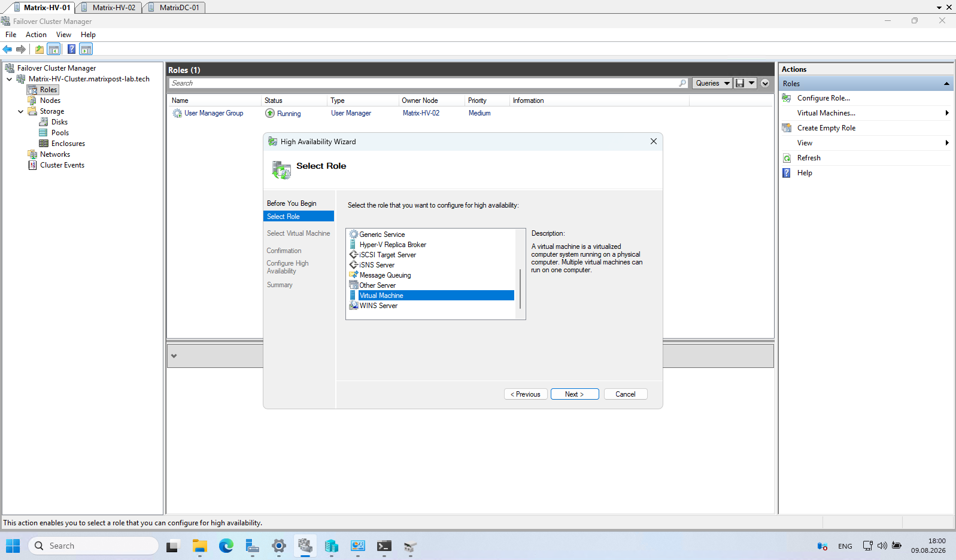Screen dimensions: 956x560
Task: Open the Help menu in the menu bar
Action: 88,35
